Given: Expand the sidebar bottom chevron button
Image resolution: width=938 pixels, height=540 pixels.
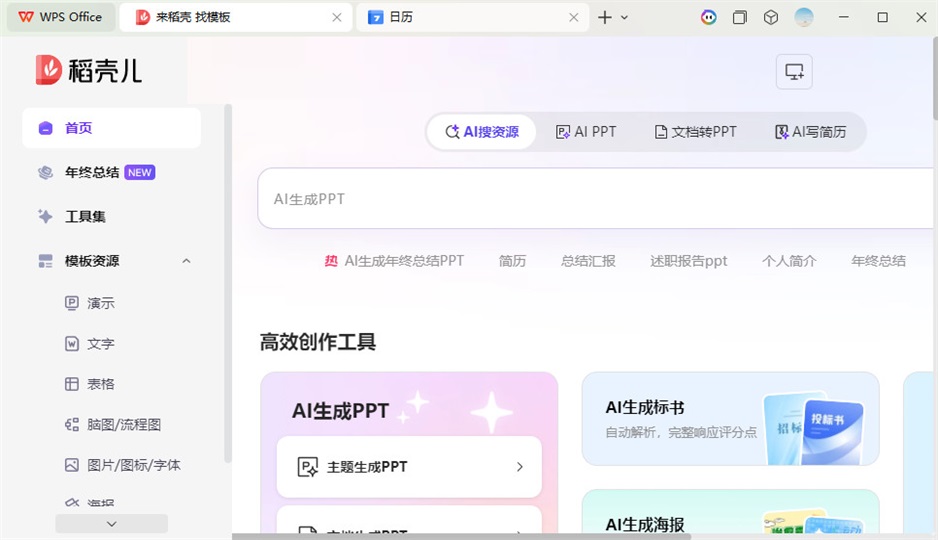Looking at the screenshot, I should (111, 523).
